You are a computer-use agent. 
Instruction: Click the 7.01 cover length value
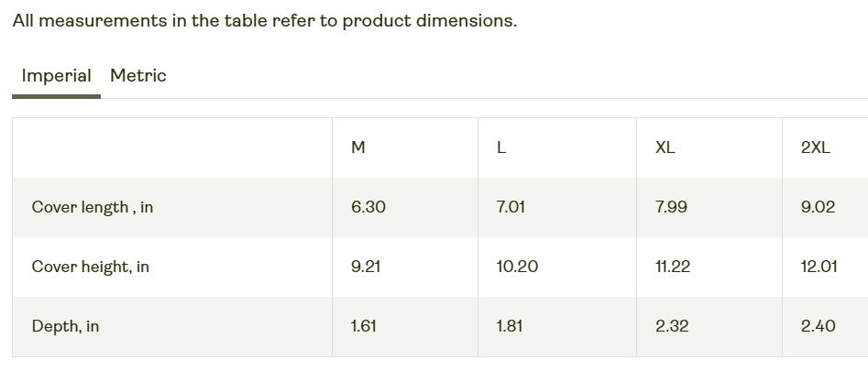pyautogui.click(x=511, y=207)
